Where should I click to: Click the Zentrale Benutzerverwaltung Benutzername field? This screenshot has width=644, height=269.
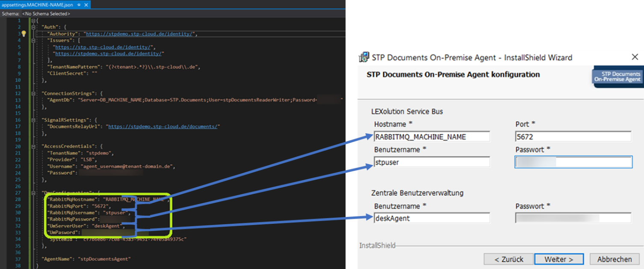tap(431, 218)
